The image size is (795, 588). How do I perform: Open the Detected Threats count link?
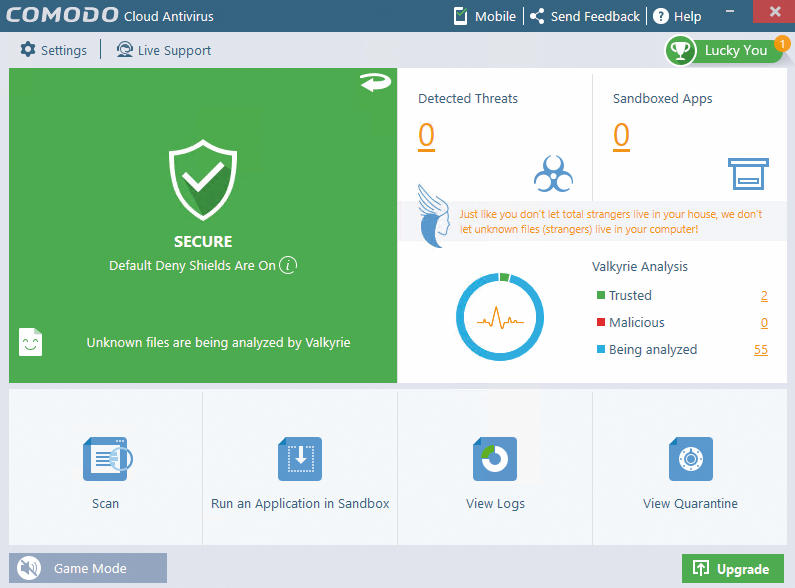[426, 136]
